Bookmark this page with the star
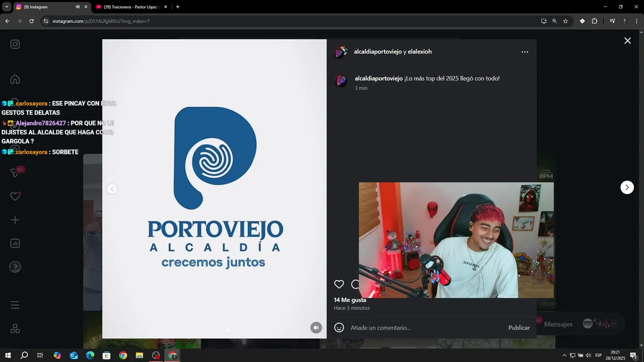Viewport: 644px width, 362px height. [x=566, y=21]
